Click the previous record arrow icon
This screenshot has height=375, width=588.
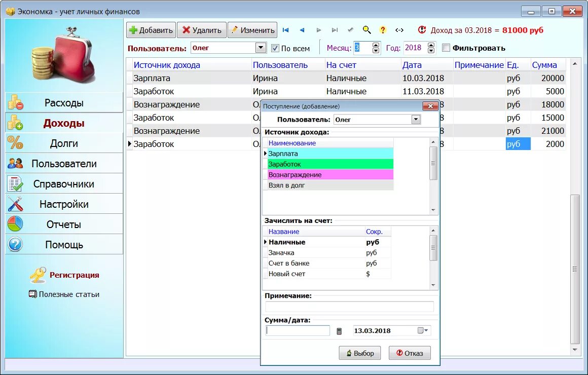(x=302, y=30)
